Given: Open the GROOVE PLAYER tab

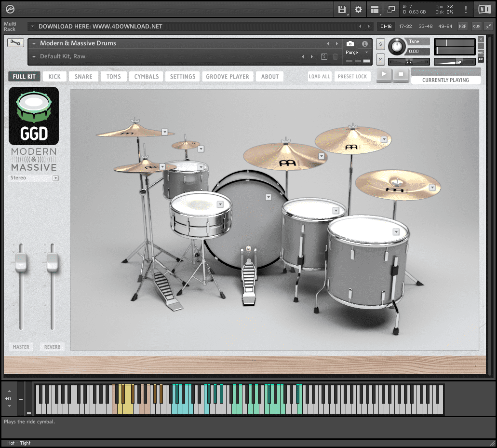Looking at the screenshot, I should [x=227, y=76].
